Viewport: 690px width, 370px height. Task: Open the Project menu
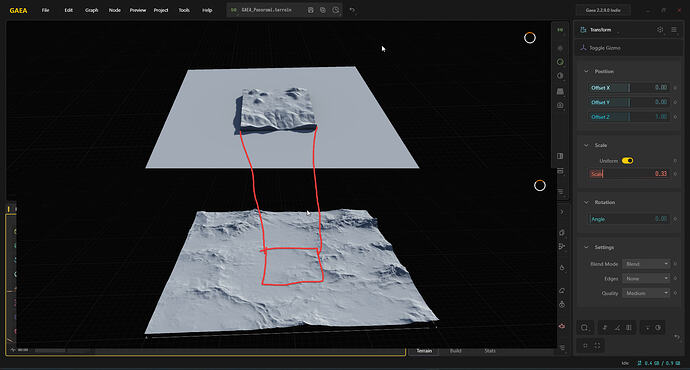pos(161,10)
